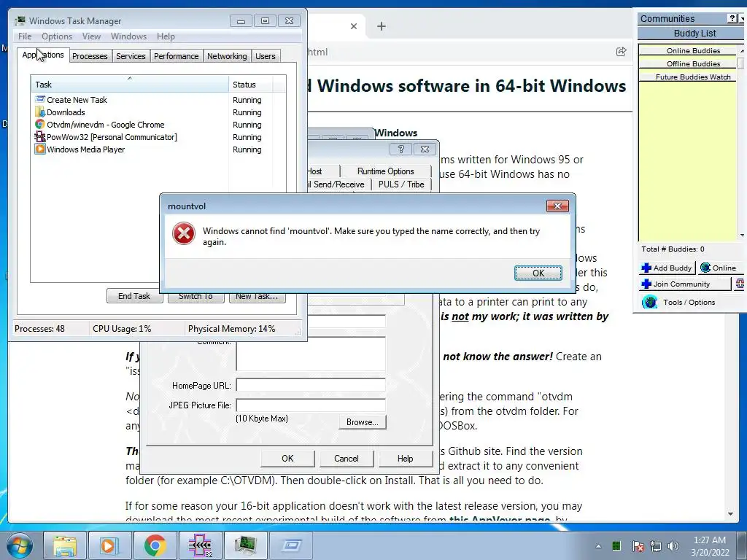This screenshot has height=560, width=747.
Task: Select 'Otvdm/winevdm - Google Chrome' task name
Action: click(105, 125)
